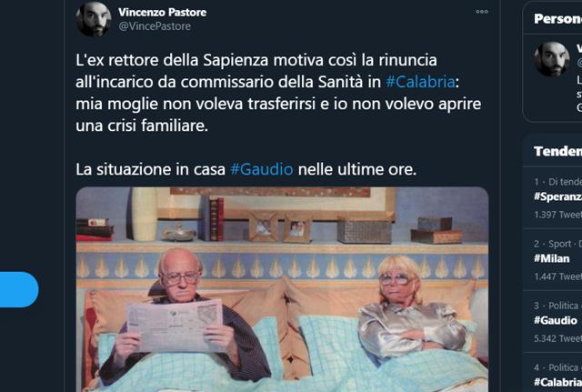Click the Politica label above #Gaudio trend
This screenshot has width=582, height=392.
(564, 306)
